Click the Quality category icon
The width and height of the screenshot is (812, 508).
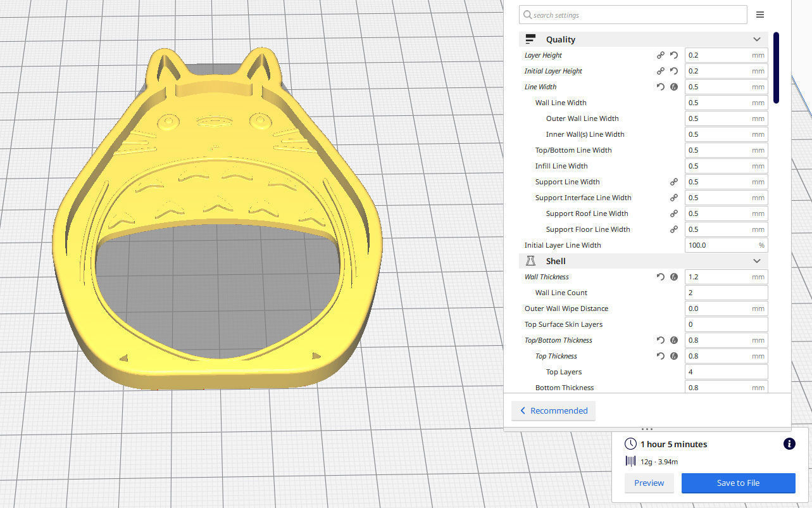[x=530, y=39]
